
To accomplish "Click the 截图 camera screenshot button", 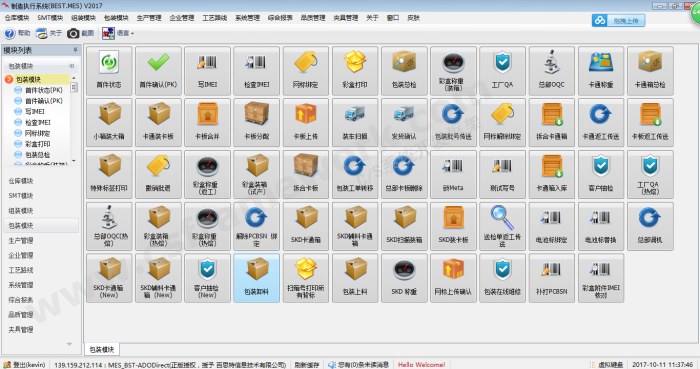I will coord(81,33).
